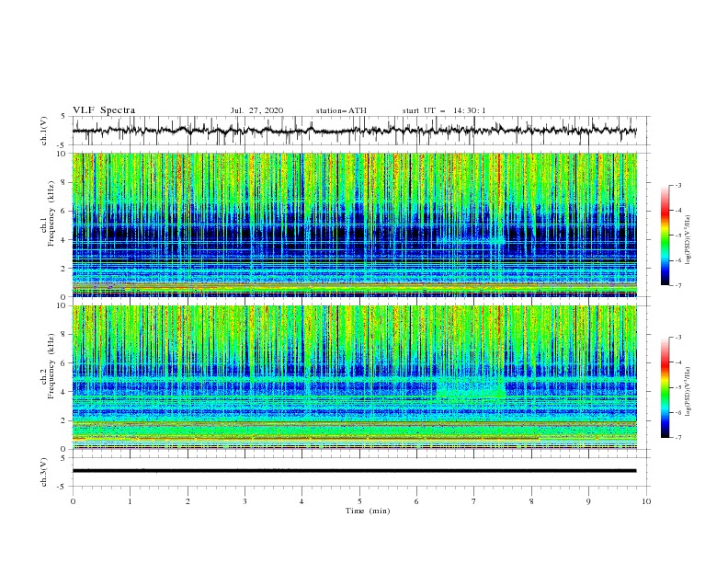Click the ch.2 emission band near 7 min
Image resolution: width=728 pixels, height=563 pixels.
pyautogui.click(x=470, y=388)
